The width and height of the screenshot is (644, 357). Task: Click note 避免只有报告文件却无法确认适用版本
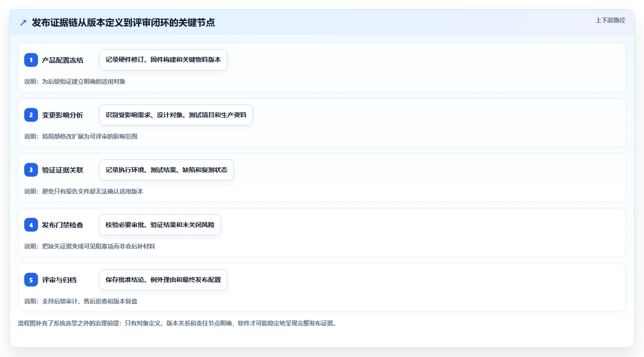(x=84, y=191)
